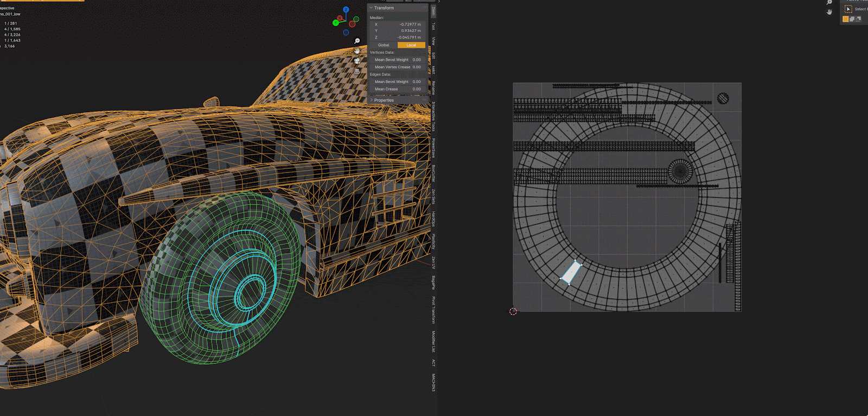
Task: Switch perspective/orthographic using the grid icon
Action: tap(357, 71)
